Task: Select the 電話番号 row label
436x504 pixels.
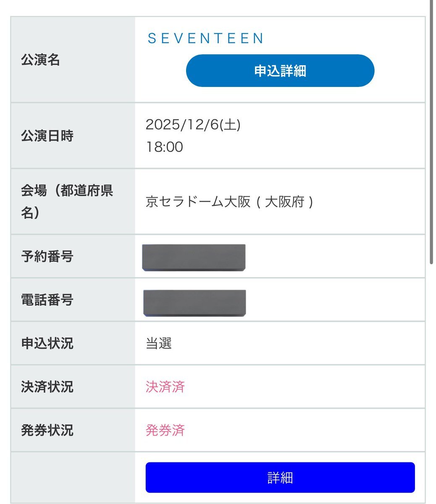Action: (x=47, y=300)
